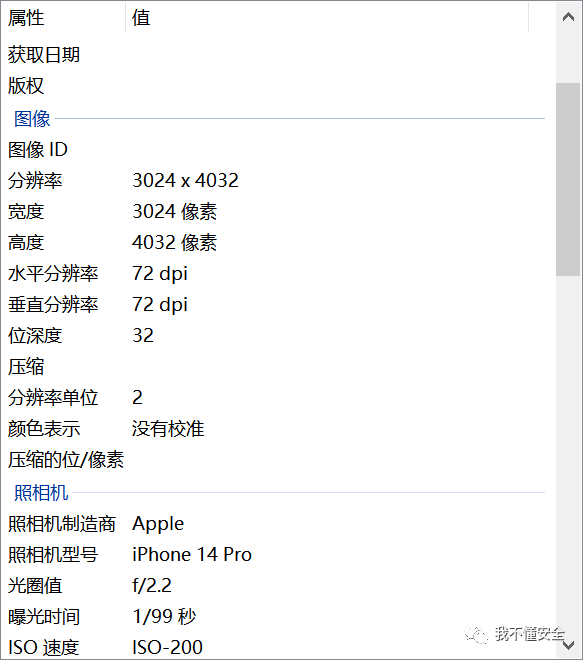The width and height of the screenshot is (583, 660).
Task: Collapse the 照相机 section group
Action: pos(41,492)
